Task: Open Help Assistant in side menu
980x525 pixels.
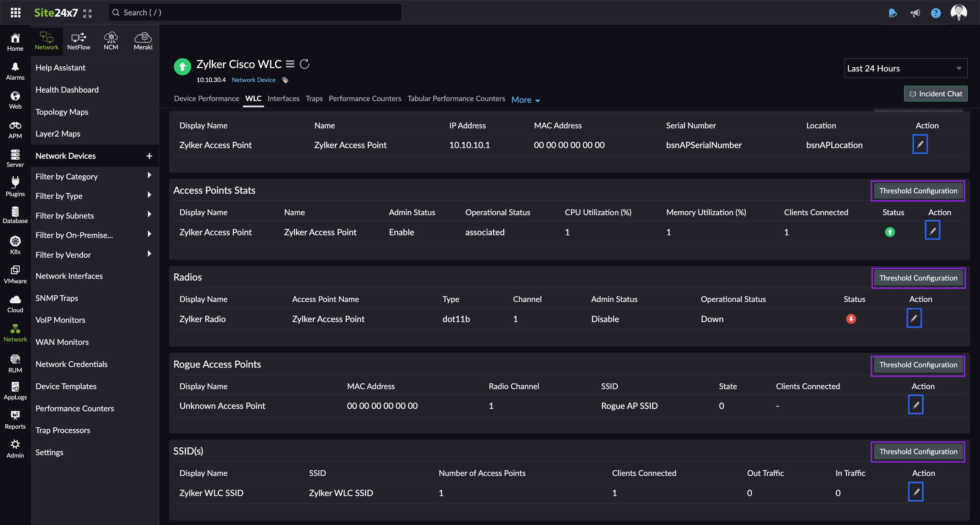Action: (x=61, y=67)
